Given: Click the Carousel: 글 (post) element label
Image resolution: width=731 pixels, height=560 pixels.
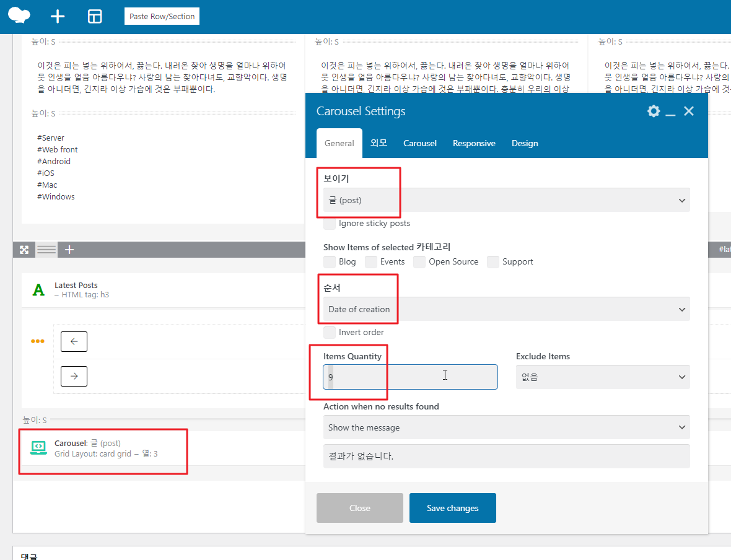Looking at the screenshot, I should pos(87,443).
